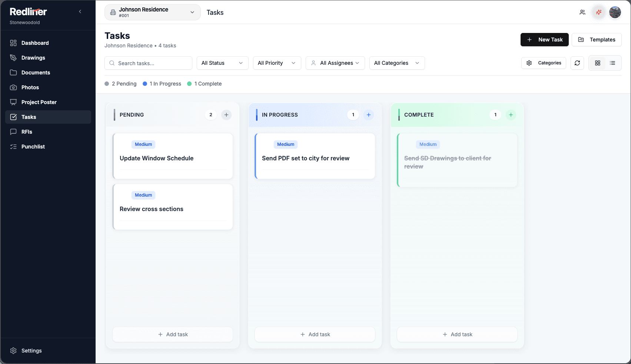
Task: Create a New Task
Action: coord(545,40)
